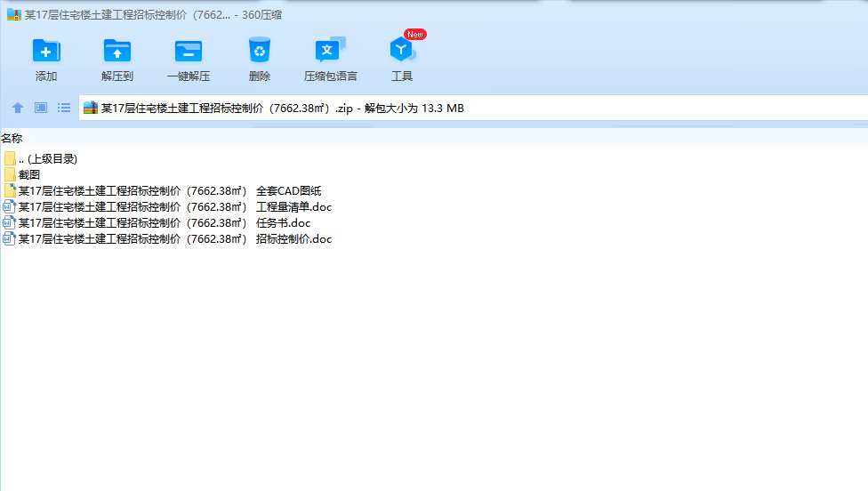Click the 360压缩 title bar app icon

click(14, 14)
